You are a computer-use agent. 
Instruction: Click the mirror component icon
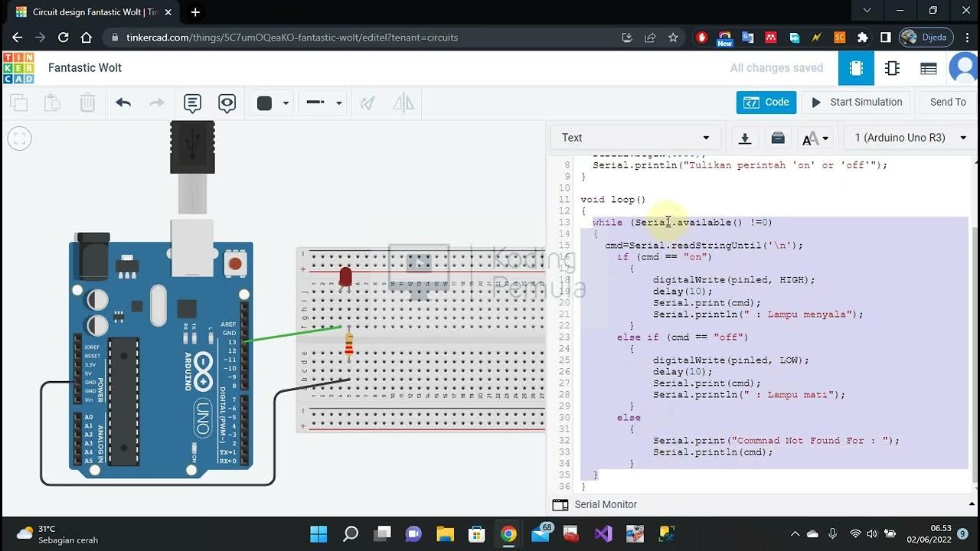[403, 103]
